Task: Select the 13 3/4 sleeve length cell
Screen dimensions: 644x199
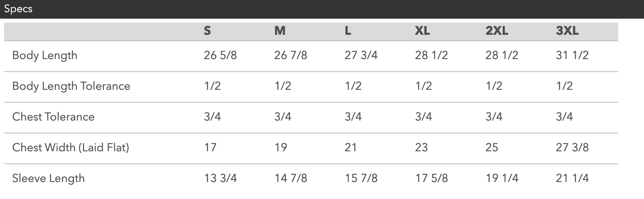Action: [x=220, y=178]
